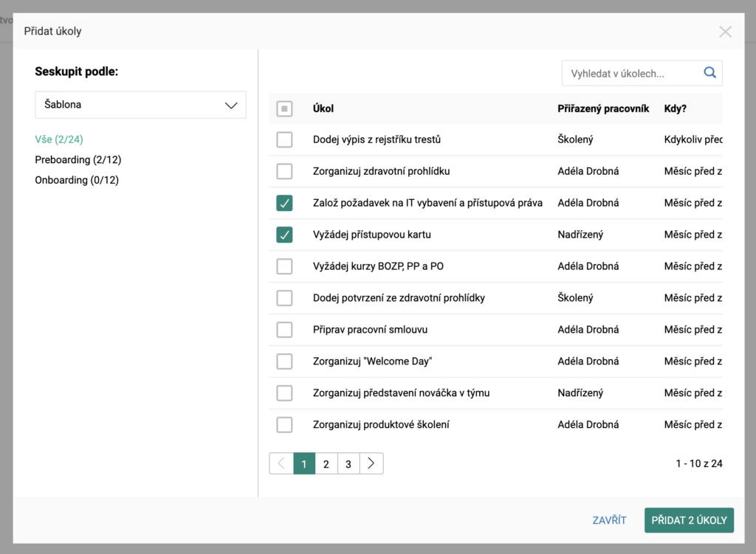This screenshot has height=554, width=756.
Task: Go to page 3 of tasks
Action: (348, 463)
